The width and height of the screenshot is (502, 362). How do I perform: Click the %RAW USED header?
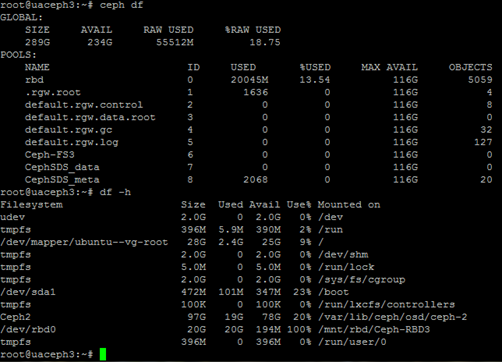[x=253, y=30]
